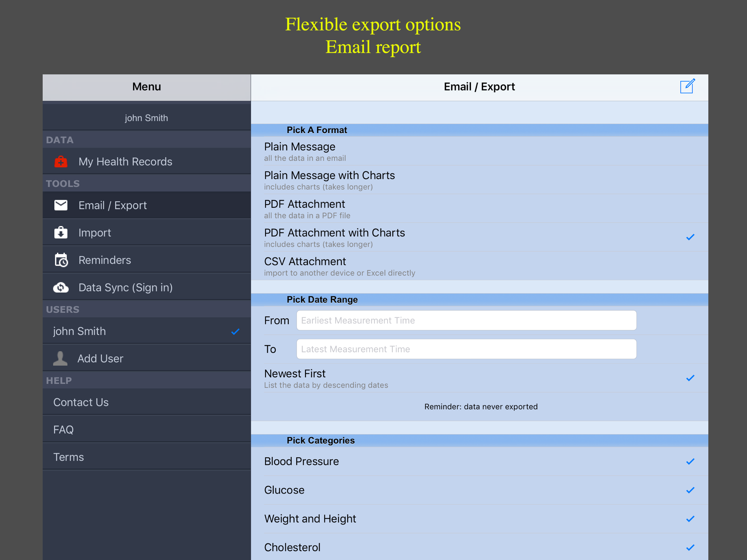Click the red medical kit icon

pos(61,162)
